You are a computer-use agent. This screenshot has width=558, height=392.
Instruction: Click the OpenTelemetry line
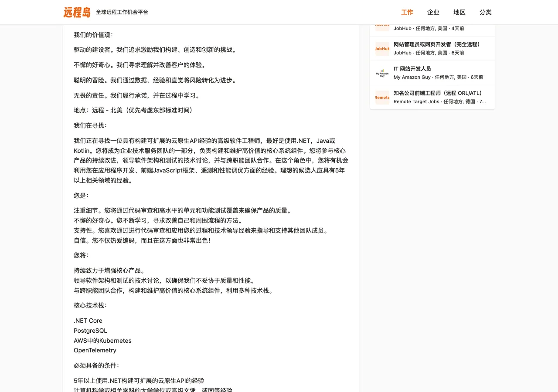pos(95,350)
